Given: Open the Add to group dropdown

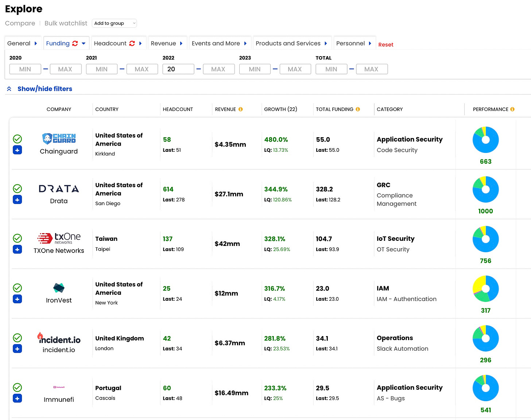Looking at the screenshot, I should pos(115,23).
